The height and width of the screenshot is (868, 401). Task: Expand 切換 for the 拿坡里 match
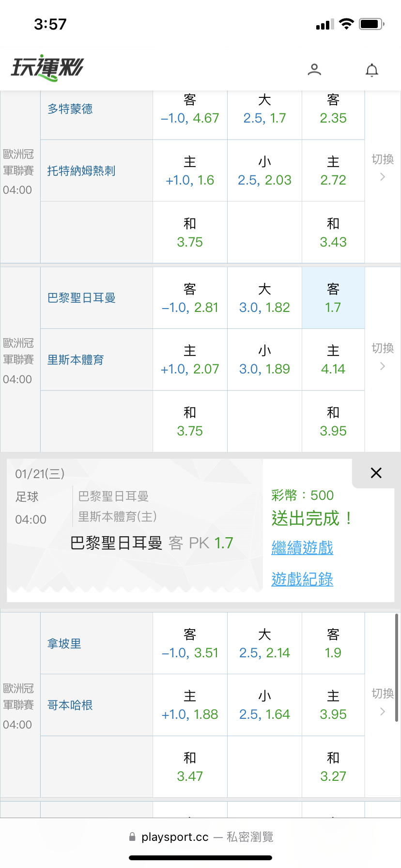(383, 702)
